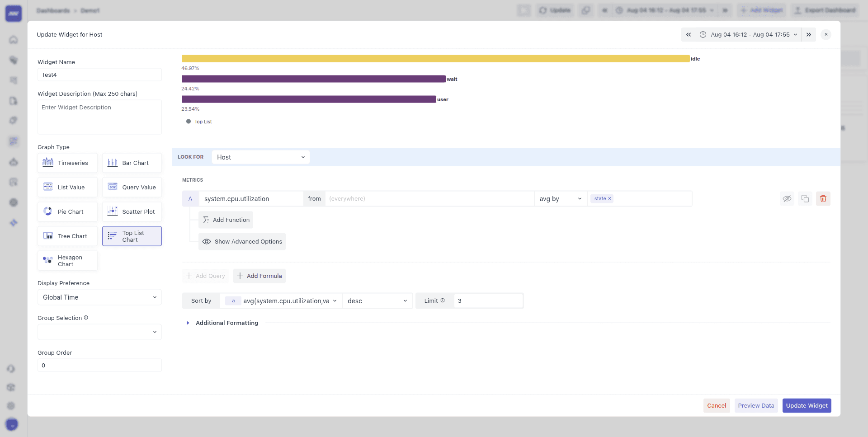Navigate to Dashboards breadcrumb link
This screenshot has height=437, width=868.
pyautogui.click(x=53, y=10)
